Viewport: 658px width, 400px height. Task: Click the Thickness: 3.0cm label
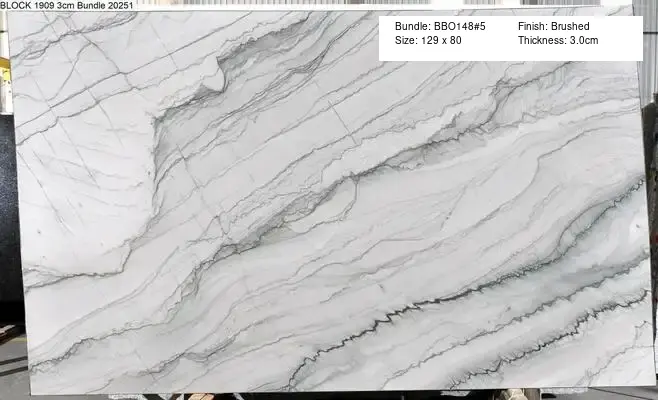point(557,41)
